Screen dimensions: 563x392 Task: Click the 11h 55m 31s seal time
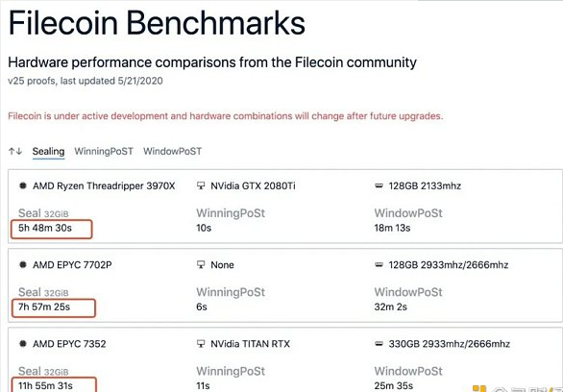pos(45,386)
